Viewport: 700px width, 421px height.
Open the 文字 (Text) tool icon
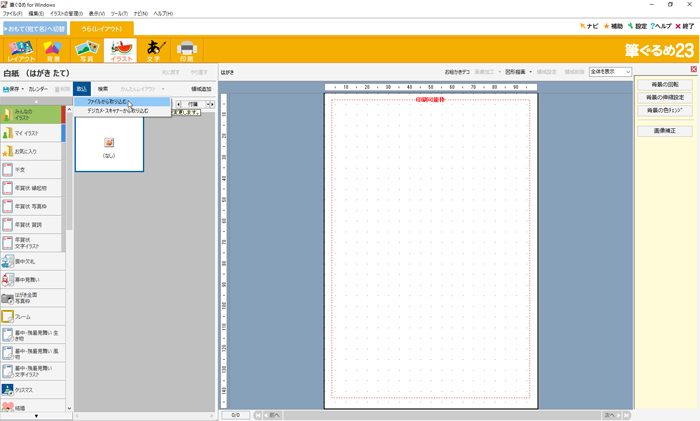click(153, 50)
